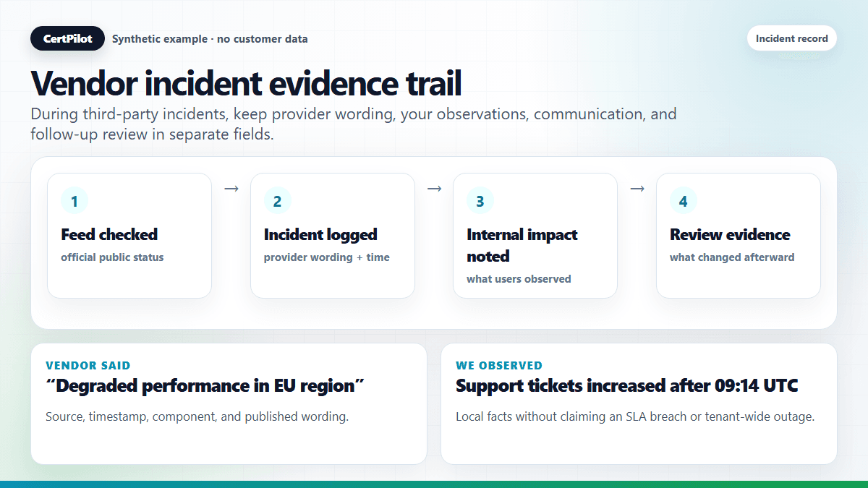The width and height of the screenshot is (868, 488).
Task: Click the 'official public status' caption
Action: pos(112,257)
